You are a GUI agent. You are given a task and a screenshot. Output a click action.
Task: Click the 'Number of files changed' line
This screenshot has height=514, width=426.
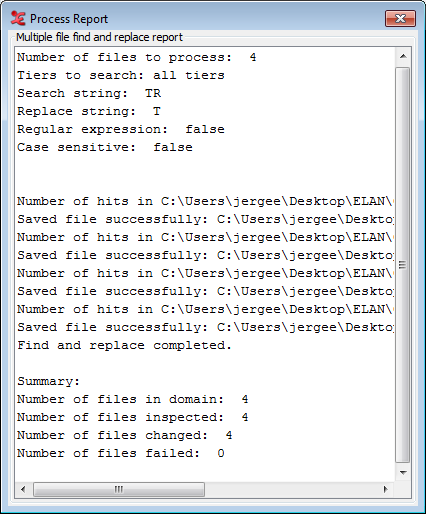(125, 435)
